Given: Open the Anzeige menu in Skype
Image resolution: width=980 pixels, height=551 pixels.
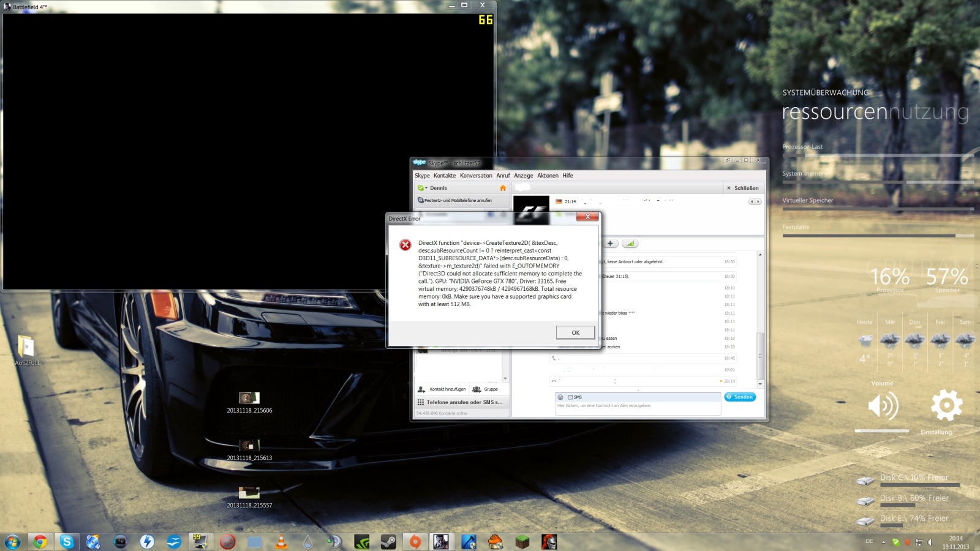Looking at the screenshot, I should point(523,176).
